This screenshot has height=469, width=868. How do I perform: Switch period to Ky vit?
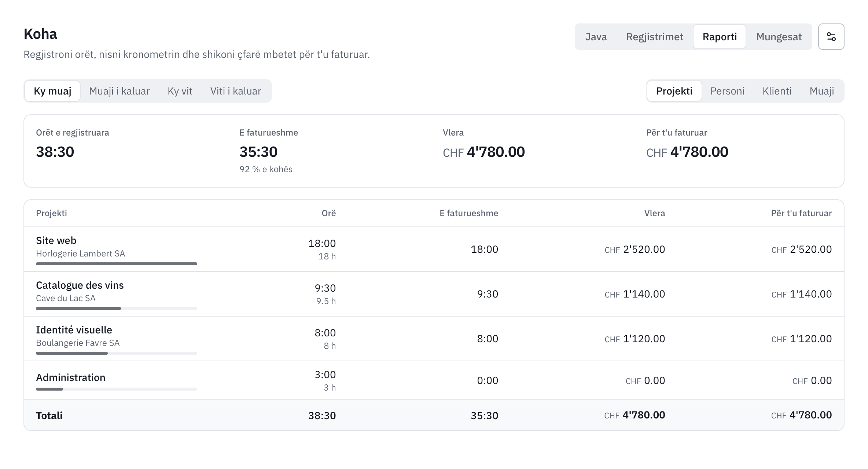coord(180,91)
